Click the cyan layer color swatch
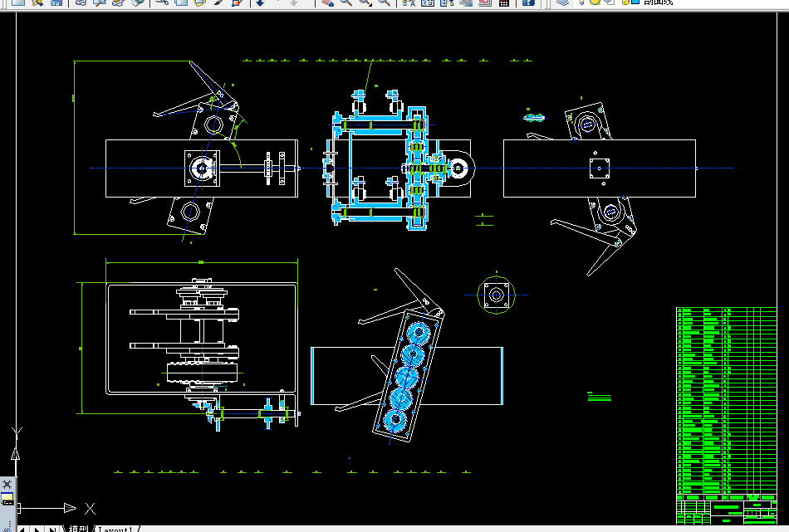The width and height of the screenshot is (789, 532). (x=635, y=2)
